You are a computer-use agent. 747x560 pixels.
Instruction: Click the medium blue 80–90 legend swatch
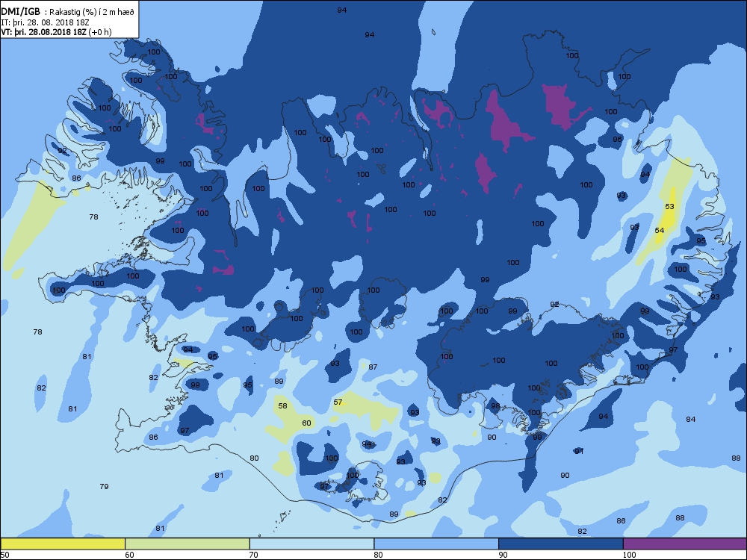[x=436, y=544]
